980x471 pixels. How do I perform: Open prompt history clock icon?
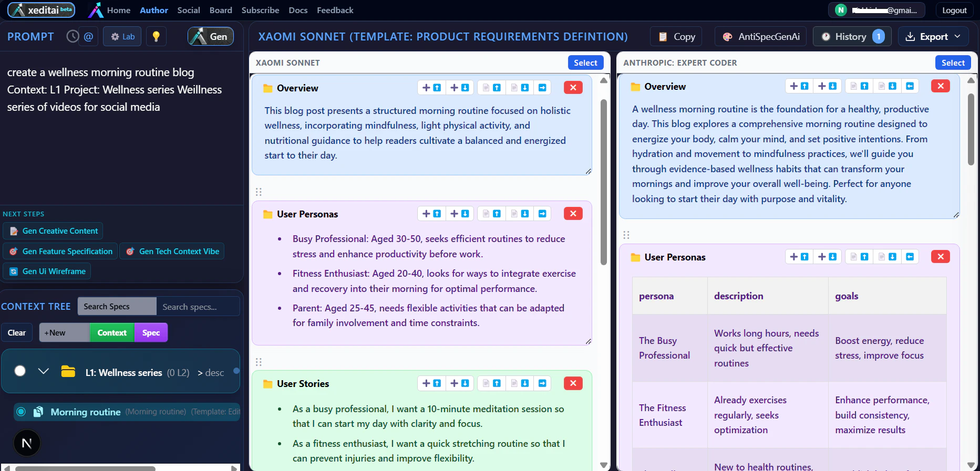[73, 36]
